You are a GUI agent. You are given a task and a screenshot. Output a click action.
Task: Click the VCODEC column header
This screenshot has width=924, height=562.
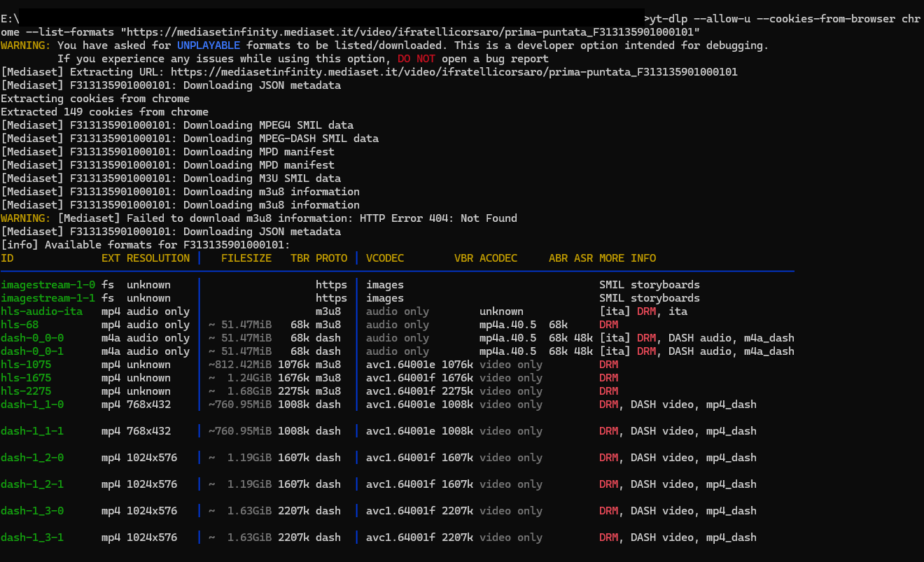[x=385, y=258]
